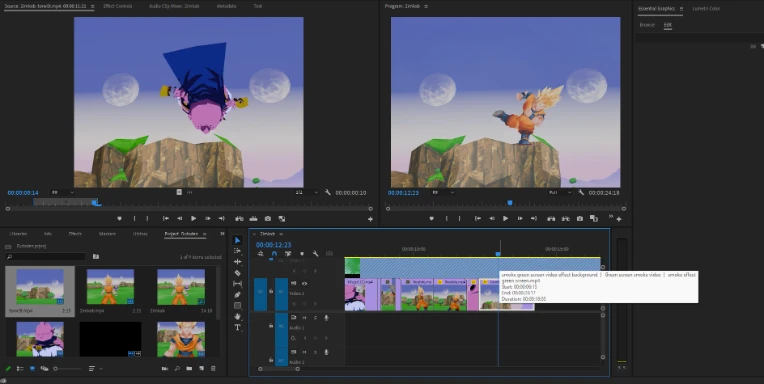Step back one frame in Source monitor
Viewport: 764px width, 384px height.
tap(180, 219)
